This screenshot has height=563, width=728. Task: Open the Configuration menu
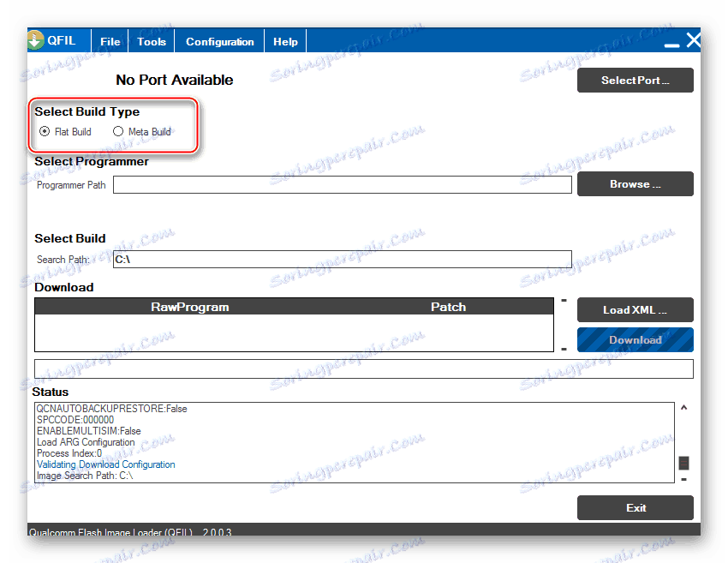[x=219, y=42]
